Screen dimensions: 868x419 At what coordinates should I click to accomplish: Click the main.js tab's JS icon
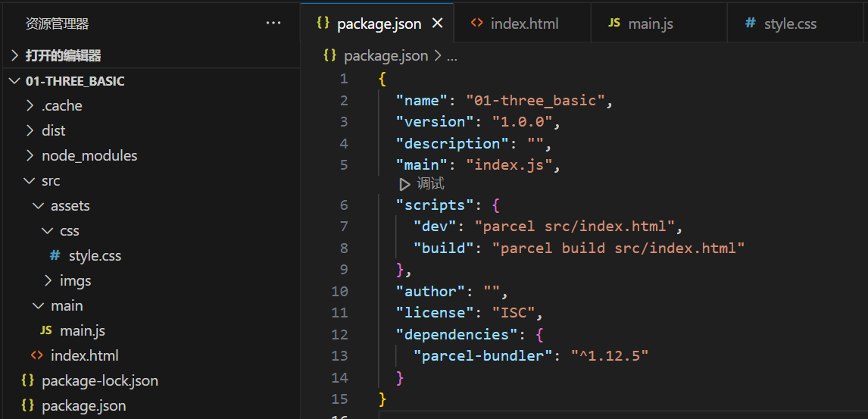pyautogui.click(x=614, y=23)
